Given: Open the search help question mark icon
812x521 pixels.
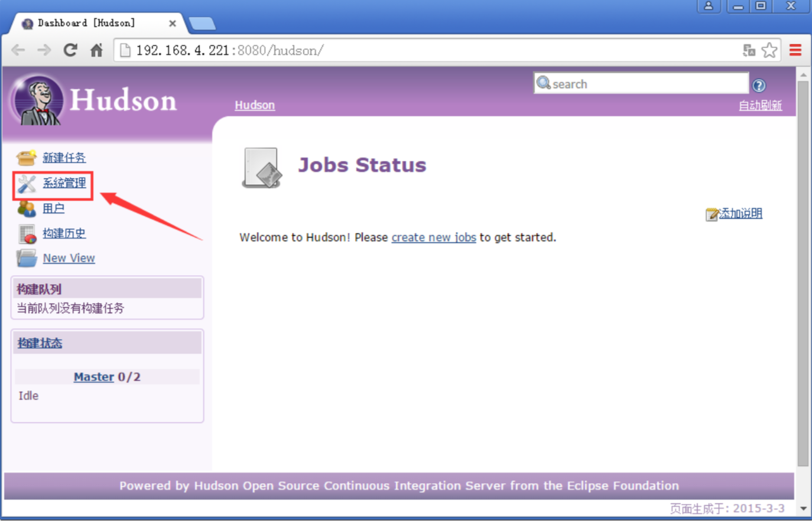Looking at the screenshot, I should (759, 86).
